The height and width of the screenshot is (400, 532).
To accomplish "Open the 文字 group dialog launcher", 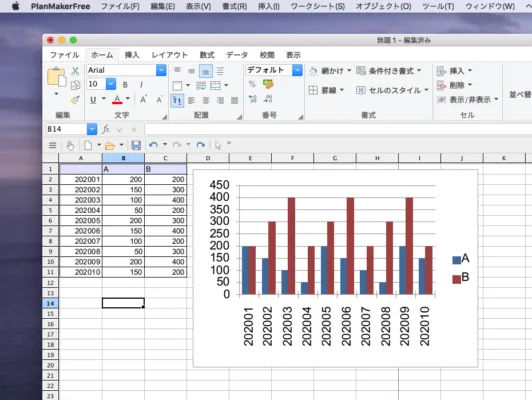I will pos(165,117).
